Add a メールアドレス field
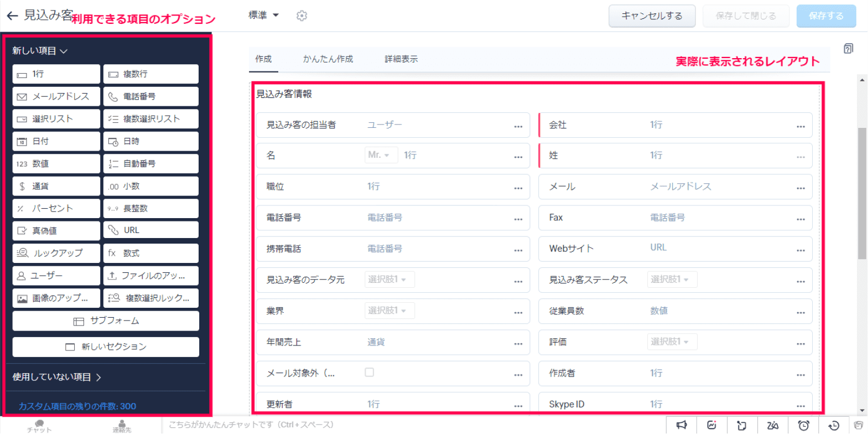Screen dimensions: 868x434 point(56,96)
